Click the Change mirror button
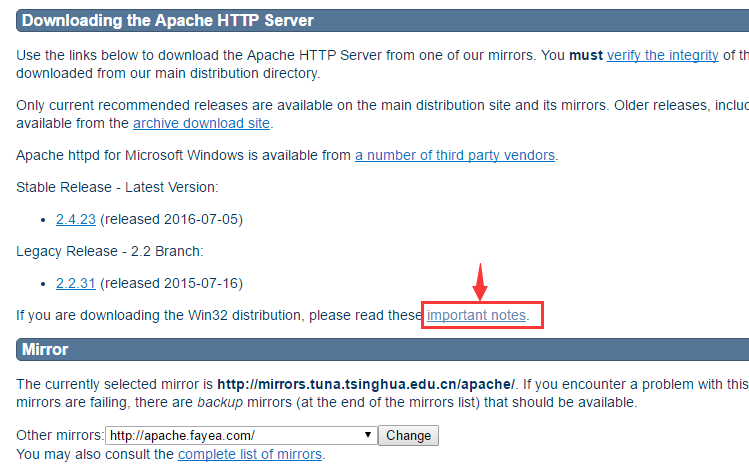Viewport: 749px width, 469px height. (x=408, y=436)
